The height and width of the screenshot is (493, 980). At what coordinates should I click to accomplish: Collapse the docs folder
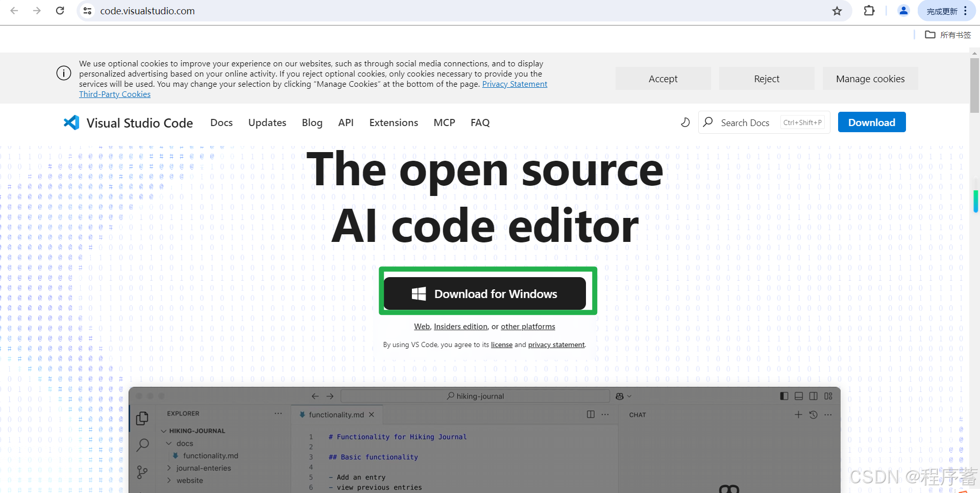[x=169, y=443]
